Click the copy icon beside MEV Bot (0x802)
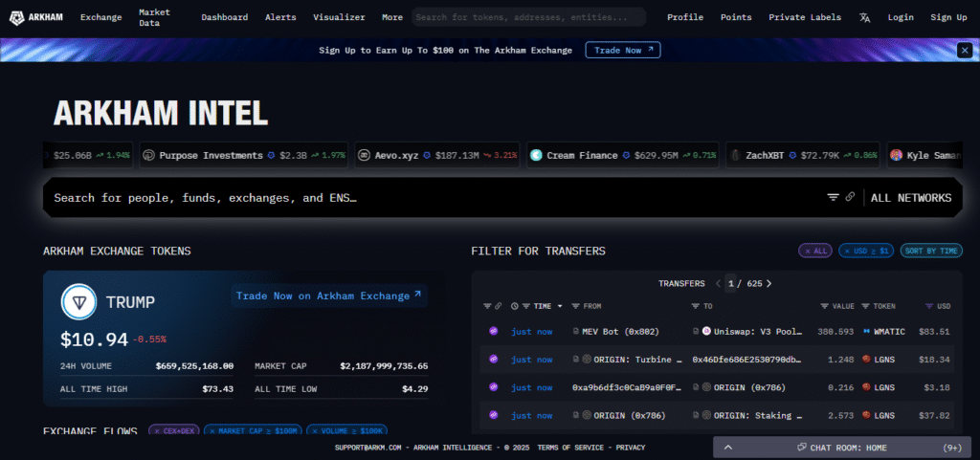The width and height of the screenshot is (980, 460). [575, 332]
